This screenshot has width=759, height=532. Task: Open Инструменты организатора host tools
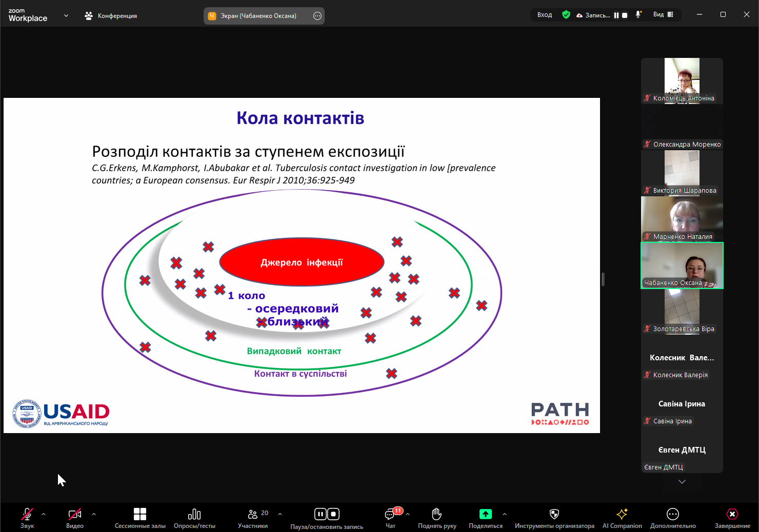554,514
